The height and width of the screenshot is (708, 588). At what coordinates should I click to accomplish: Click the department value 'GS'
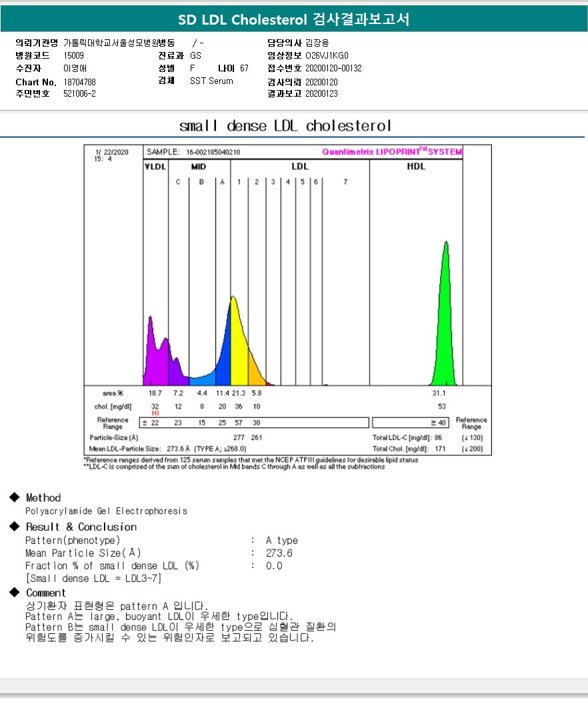coord(195,55)
